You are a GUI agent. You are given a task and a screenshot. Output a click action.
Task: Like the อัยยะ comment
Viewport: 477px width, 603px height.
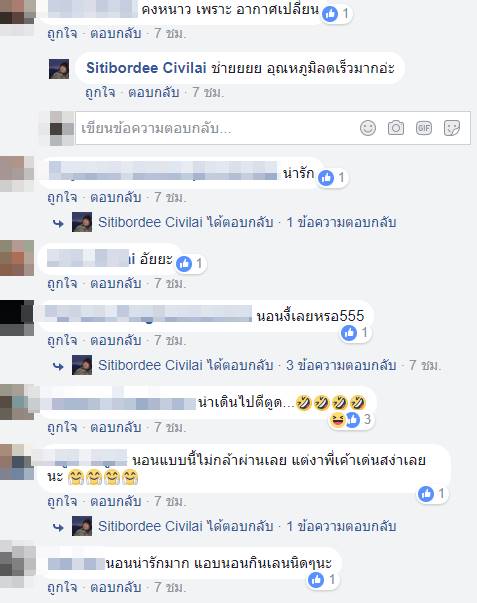[x=62, y=283]
